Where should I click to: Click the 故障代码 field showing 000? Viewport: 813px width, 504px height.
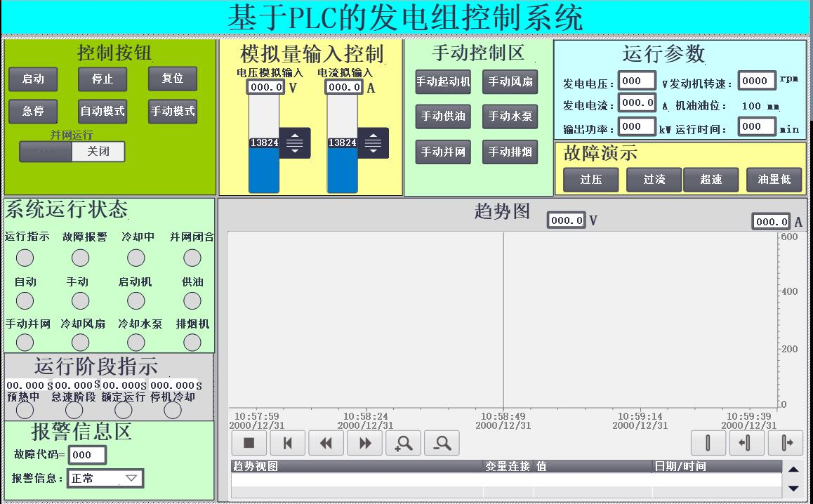click(87, 455)
